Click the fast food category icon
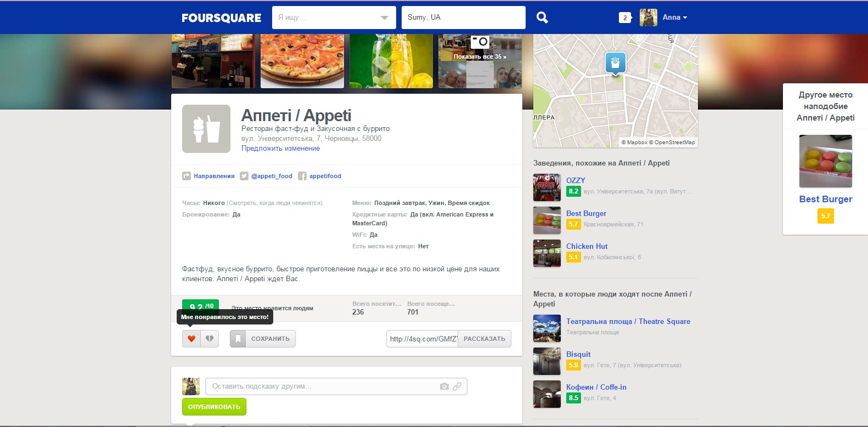The width and height of the screenshot is (868, 427). click(206, 129)
